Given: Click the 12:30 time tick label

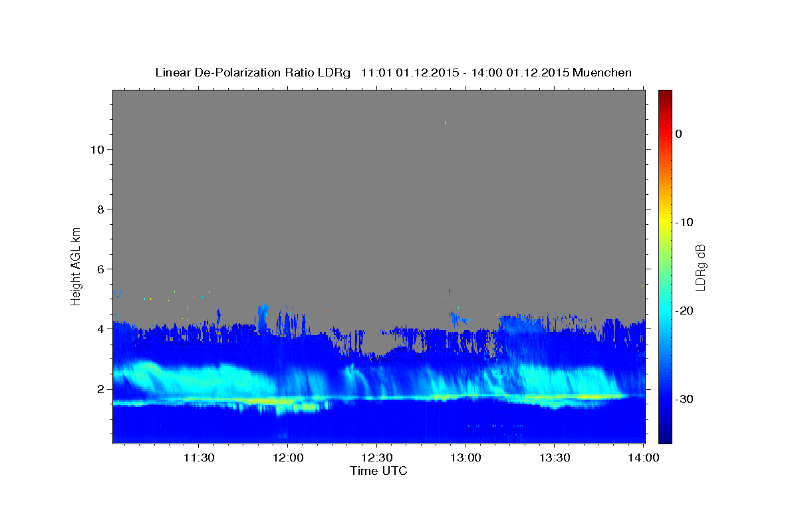Looking at the screenshot, I should [376, 458].
